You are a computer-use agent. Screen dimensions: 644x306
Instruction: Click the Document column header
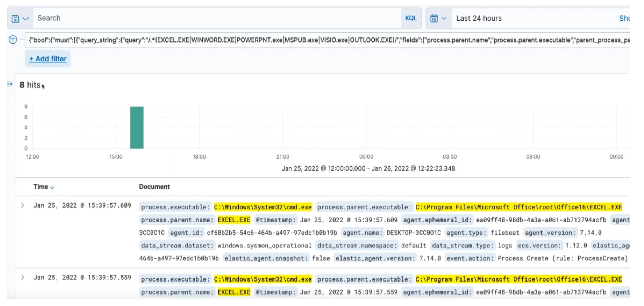(154, 187)
